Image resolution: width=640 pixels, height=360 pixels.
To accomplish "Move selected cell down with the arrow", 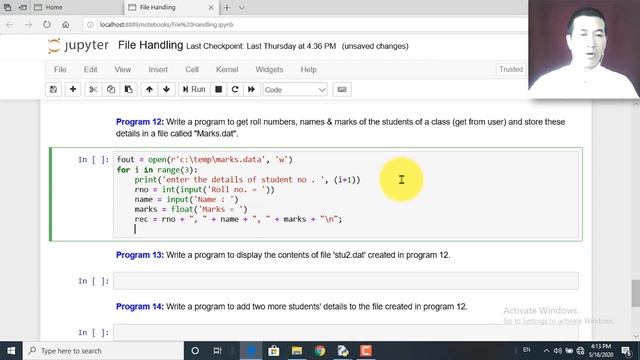I will click(x=167, y=89).
